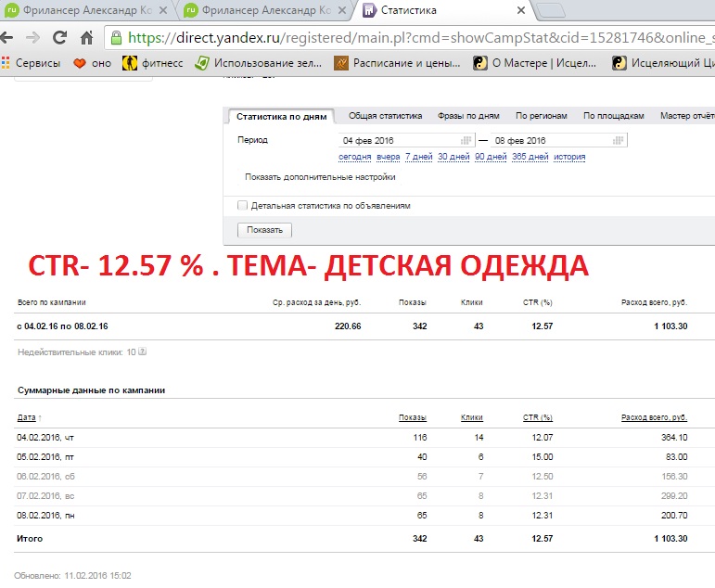Open the calendar icon in end date field

[x=618, y=140]
